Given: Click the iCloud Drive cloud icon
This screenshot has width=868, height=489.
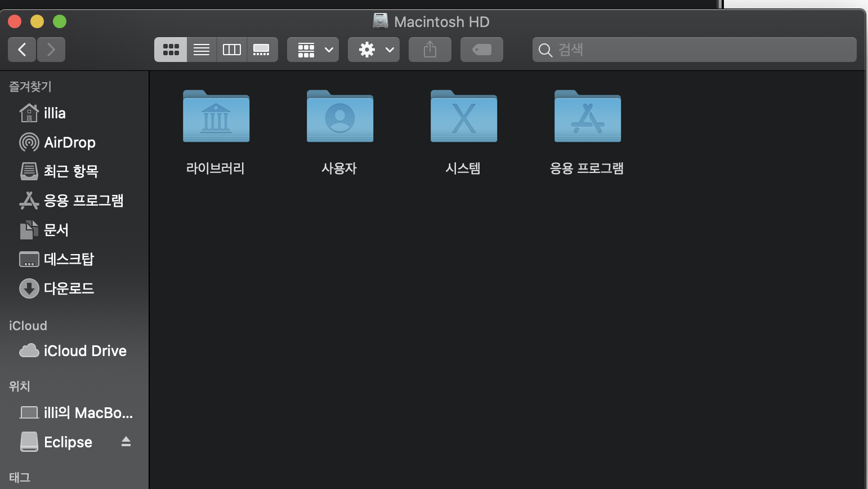Looking at the screenshot, I should click(29, 351).
